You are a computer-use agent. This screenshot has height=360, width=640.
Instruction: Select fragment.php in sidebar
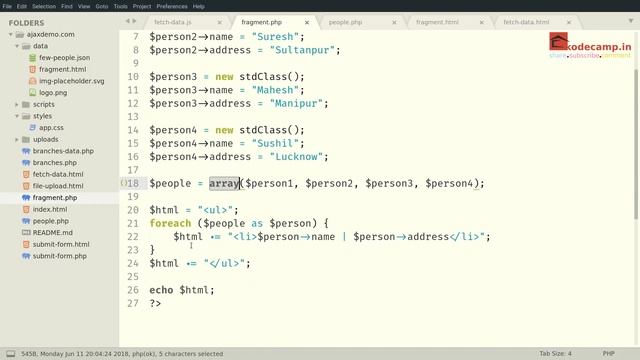(55, 198)
